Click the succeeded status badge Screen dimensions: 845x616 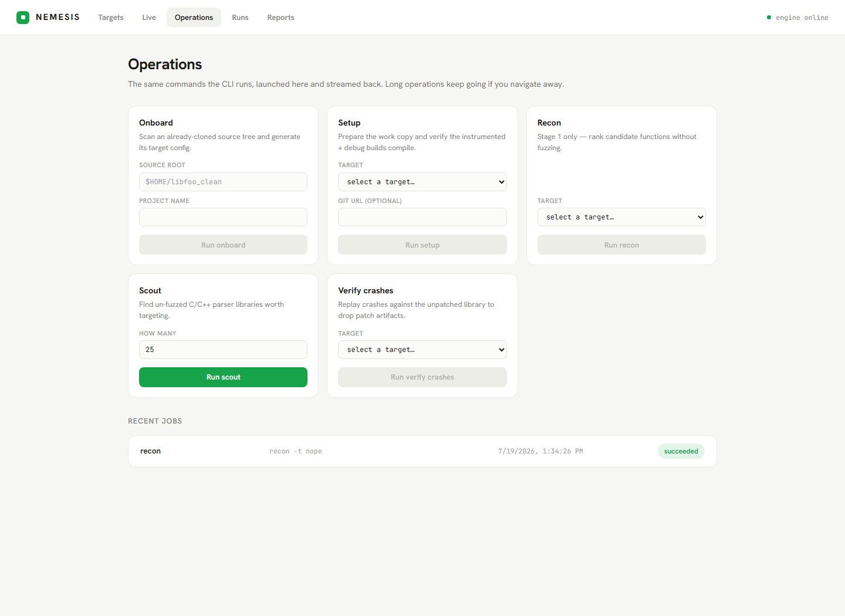pyautogui.click(x=681, y=451)
